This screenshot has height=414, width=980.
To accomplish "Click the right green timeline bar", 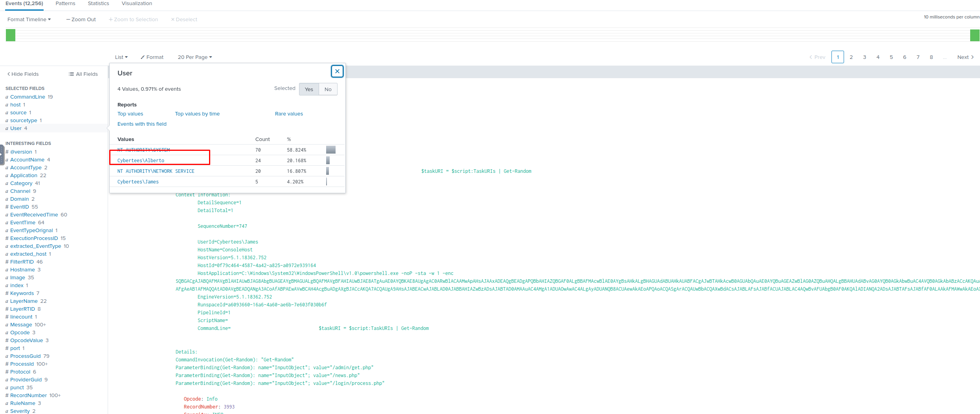I will [975, 35].
